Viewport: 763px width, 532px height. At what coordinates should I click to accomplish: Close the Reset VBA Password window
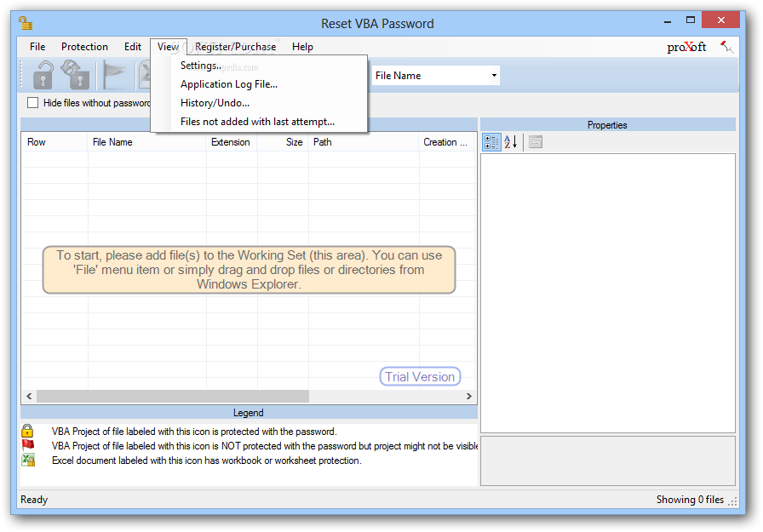[x=721, y=20]
